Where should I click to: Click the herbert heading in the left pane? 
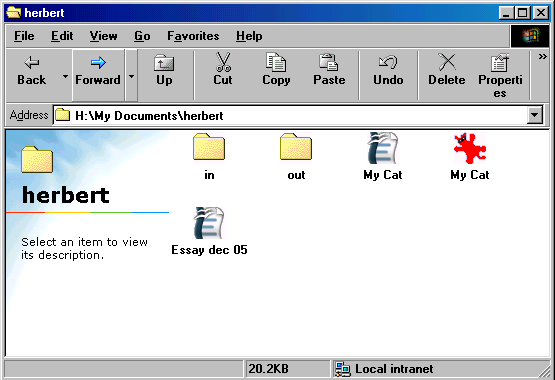tap(66, 195)
